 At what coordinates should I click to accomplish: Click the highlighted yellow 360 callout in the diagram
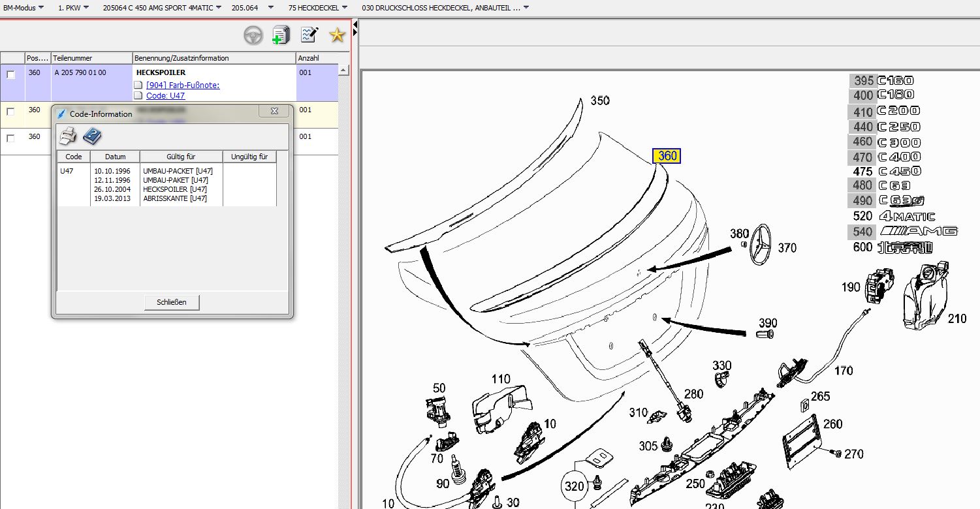click(667, 156)
